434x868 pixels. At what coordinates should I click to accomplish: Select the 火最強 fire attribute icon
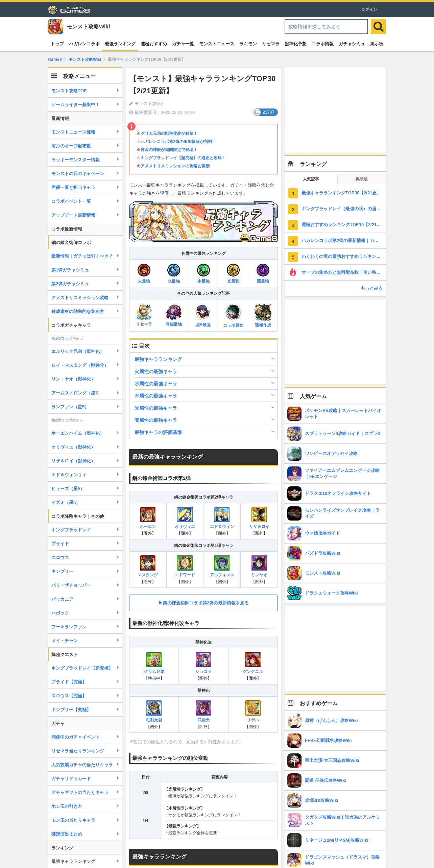144,270
